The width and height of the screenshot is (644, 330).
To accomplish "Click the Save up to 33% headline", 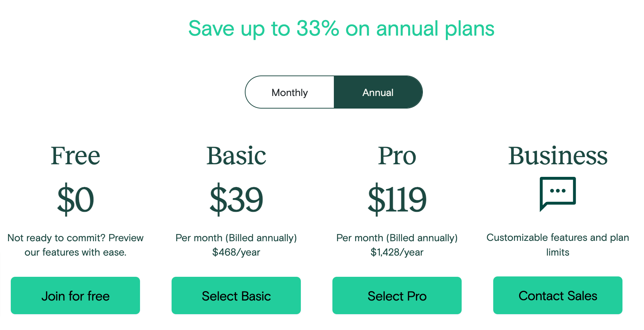I will click(342, 29).
